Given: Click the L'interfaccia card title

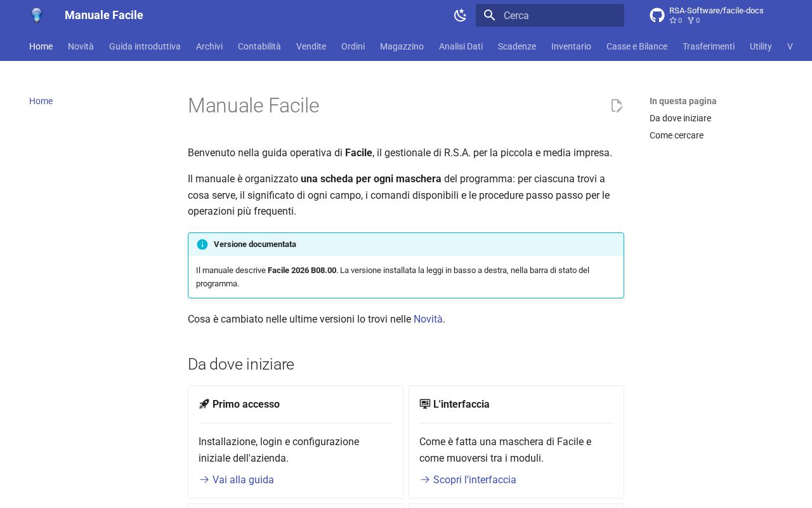Looking at the screenshot, I should (x=461, y=404).
